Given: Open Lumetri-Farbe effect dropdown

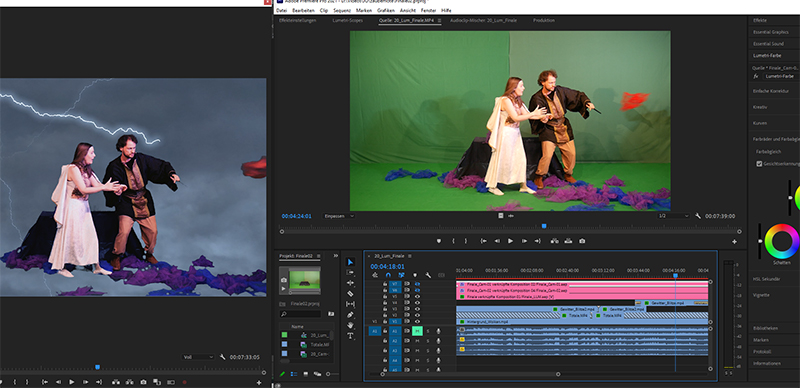Looking at the screenshot, I should pos(781,76).
